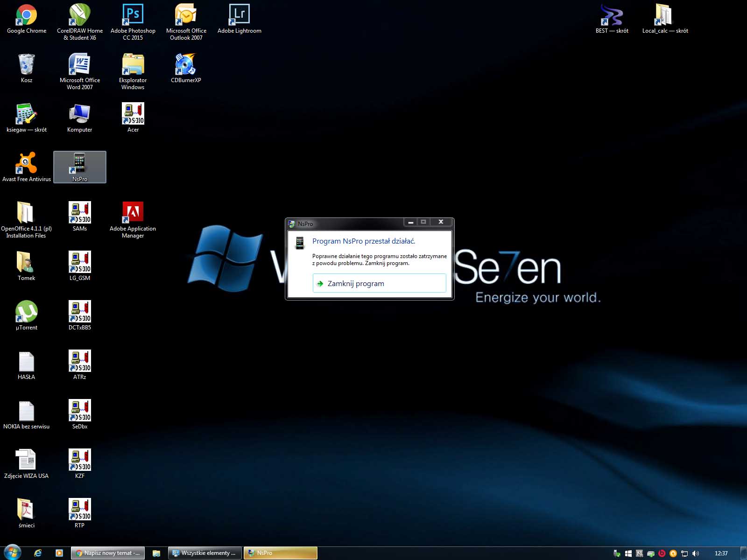Select the BEST — skrót shortcut icon

point(612,20)
